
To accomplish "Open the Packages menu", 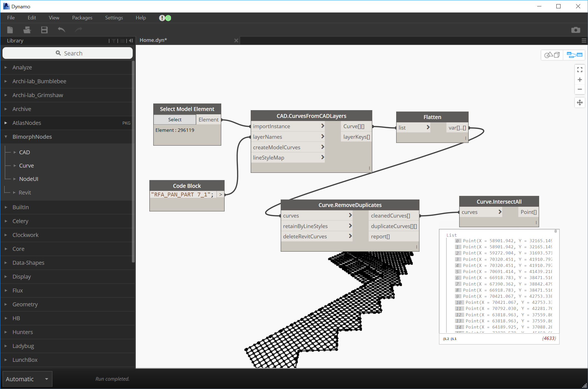I will 82,18.
